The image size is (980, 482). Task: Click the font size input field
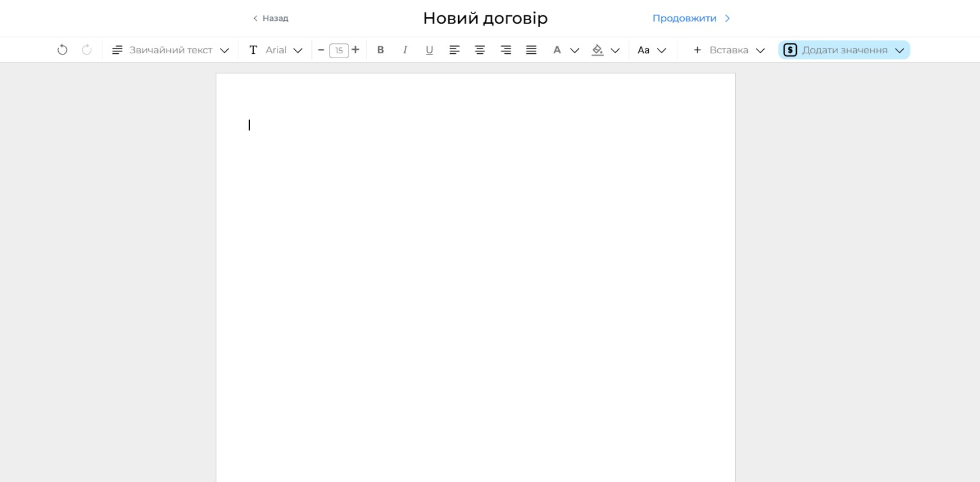pyautogui.click(x=339, y=50)
